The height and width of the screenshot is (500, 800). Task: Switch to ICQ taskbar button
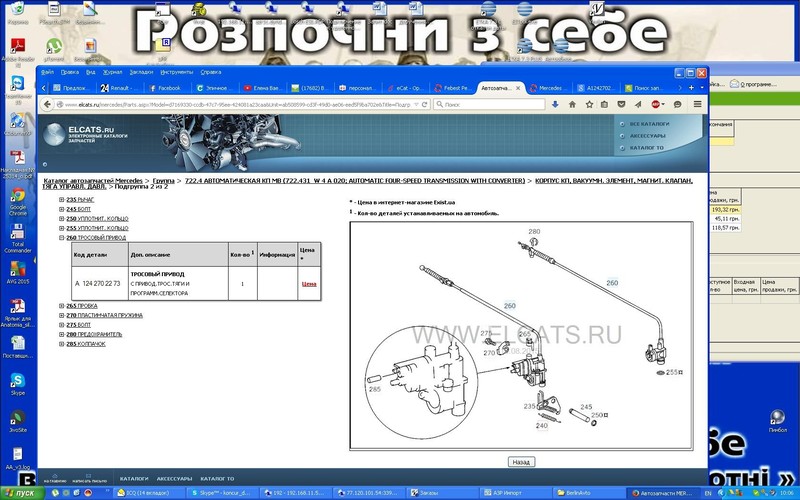click(148, 493)
